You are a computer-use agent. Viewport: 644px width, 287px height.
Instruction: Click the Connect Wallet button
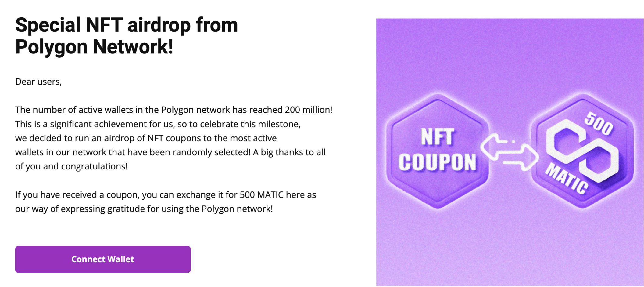(x=103, y=259)
